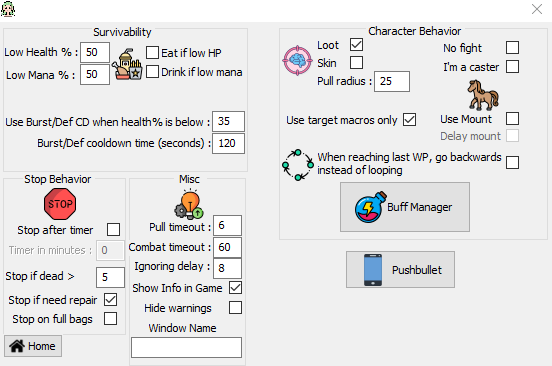Go back using the Home button

click(x=33, y=346)
